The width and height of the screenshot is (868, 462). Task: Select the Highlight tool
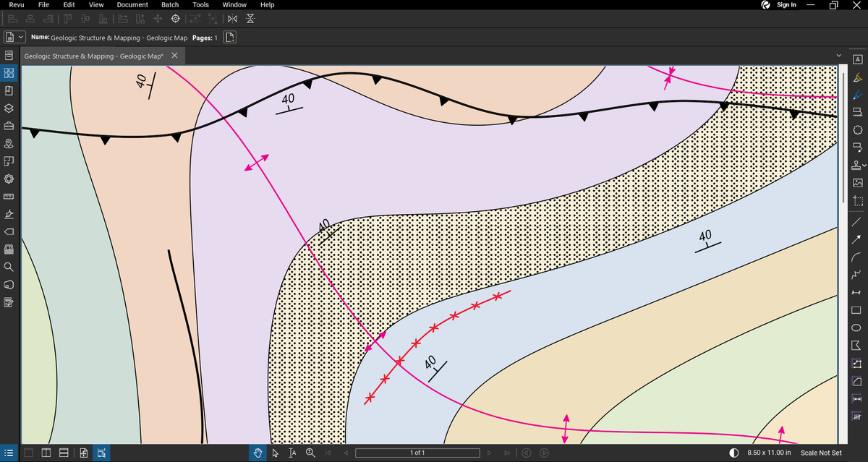[x=857, y=77]
